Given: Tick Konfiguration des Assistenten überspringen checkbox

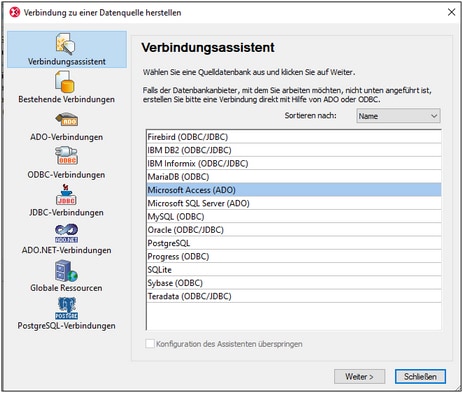Looking at the screenshot, I should pos(150,344).
